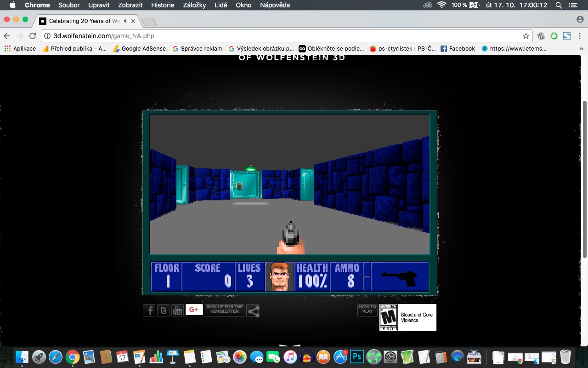Click the blue S extension icon

tap(567, 36)
